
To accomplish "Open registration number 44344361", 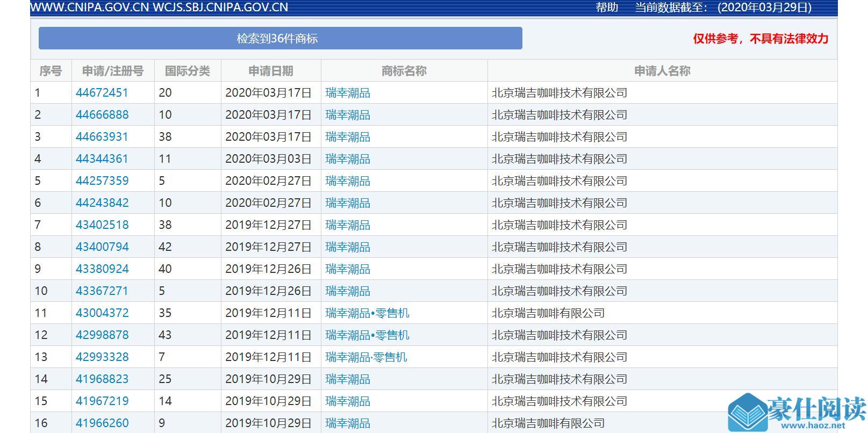I will pyautogui.click(x=102, y=159).
